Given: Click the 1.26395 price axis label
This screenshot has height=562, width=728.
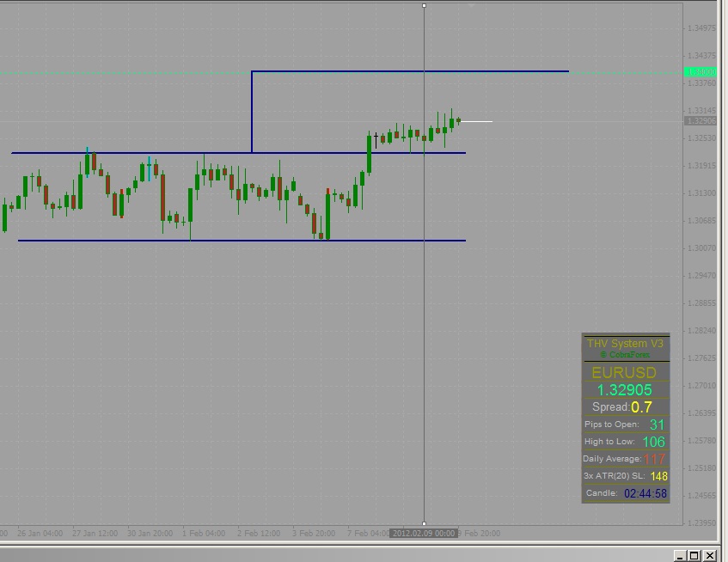Looking at the screenshot, I should click(701, 413).
